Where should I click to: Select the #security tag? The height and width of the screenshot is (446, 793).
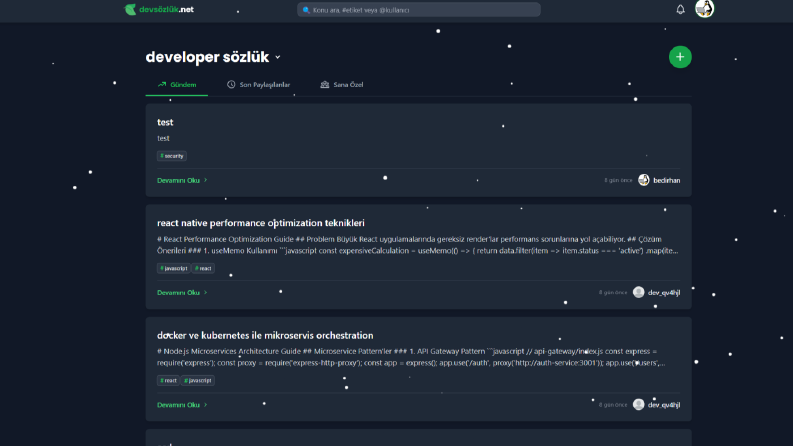(x=172, y=156)
